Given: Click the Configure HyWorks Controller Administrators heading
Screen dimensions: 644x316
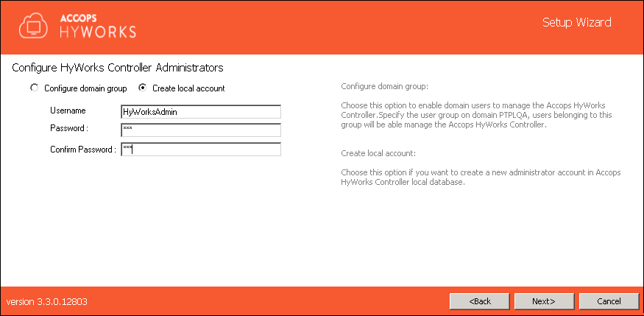Looking at the screenshot, I should (x=118, y=67).
